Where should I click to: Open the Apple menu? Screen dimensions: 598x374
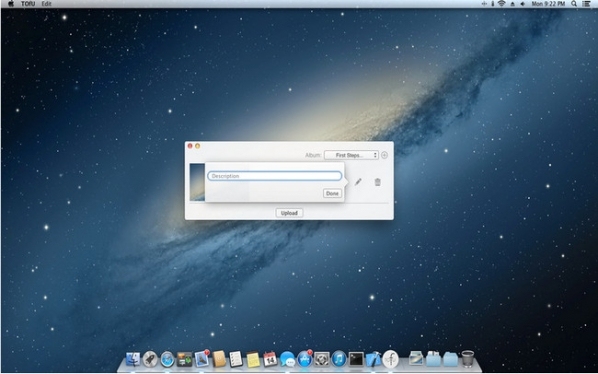point(11,4)
